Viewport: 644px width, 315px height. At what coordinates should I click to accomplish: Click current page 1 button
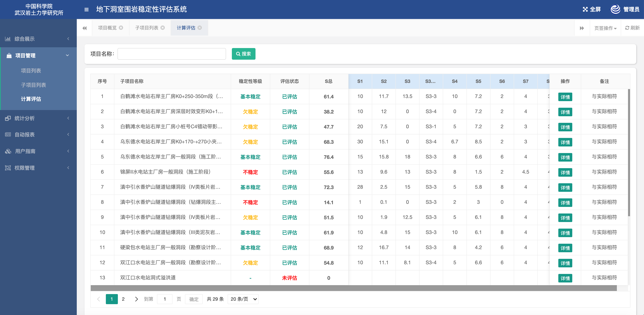coord(111,299)
